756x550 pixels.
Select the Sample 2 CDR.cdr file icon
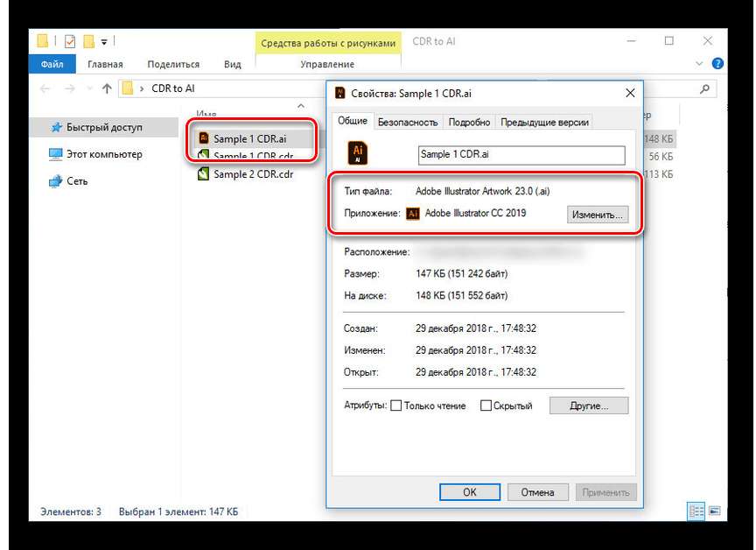[204, 173]
